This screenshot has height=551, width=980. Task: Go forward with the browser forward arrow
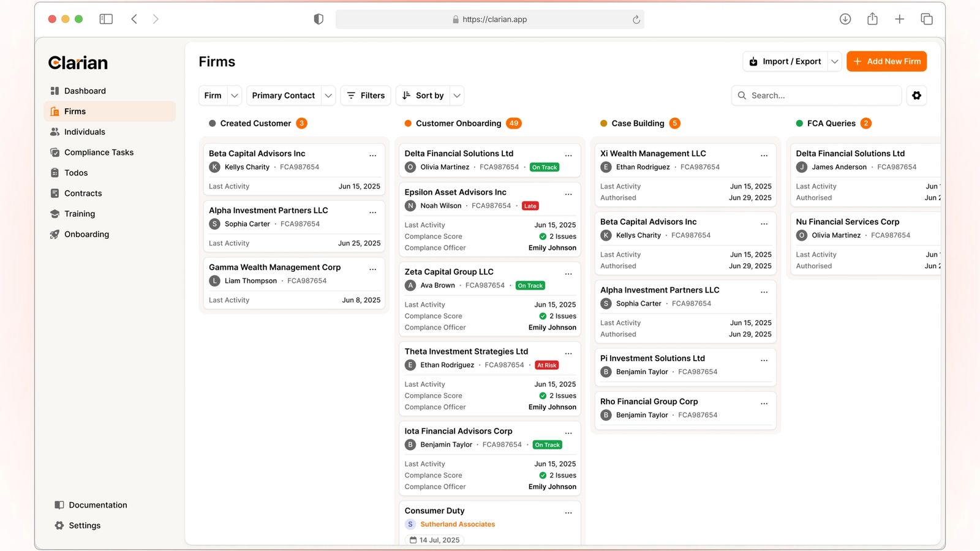click(x=156, y=19)
